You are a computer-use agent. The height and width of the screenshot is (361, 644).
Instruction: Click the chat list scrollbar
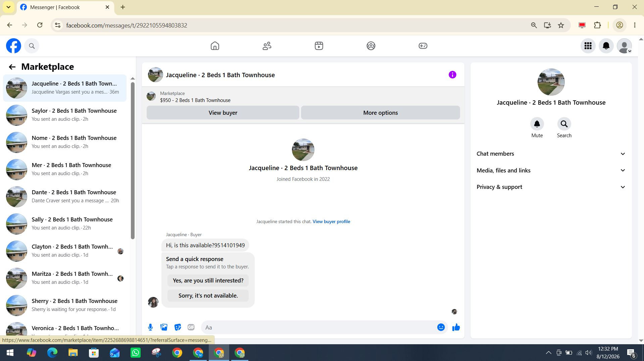pyautogui.click(x=133, y=160)
